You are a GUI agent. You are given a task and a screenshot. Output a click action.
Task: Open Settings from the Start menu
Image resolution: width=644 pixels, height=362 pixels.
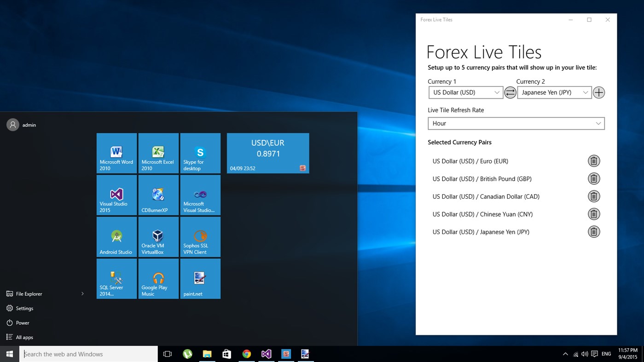point(24,308)
